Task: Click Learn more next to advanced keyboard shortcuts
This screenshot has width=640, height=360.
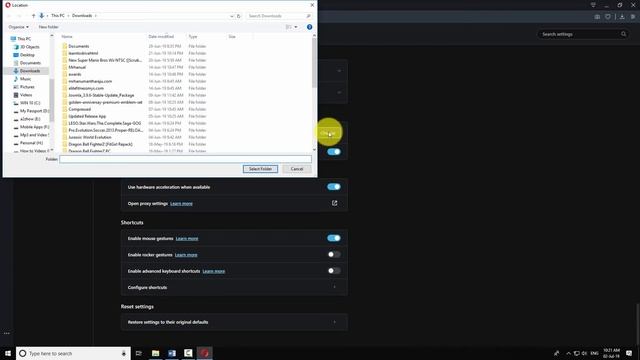Action: 213,271
